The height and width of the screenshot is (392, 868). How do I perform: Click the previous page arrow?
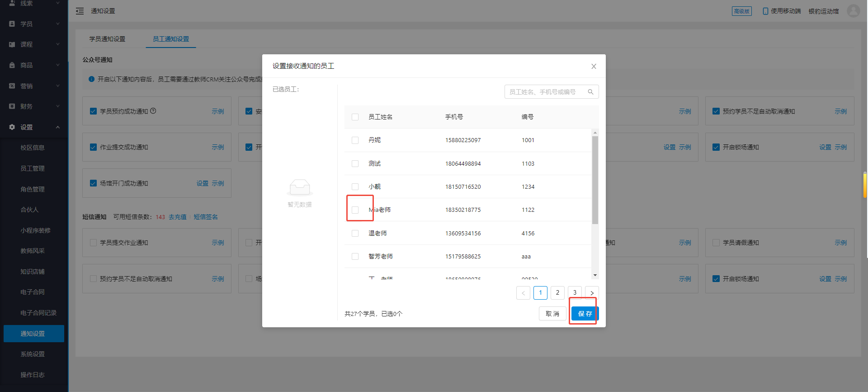523,293
